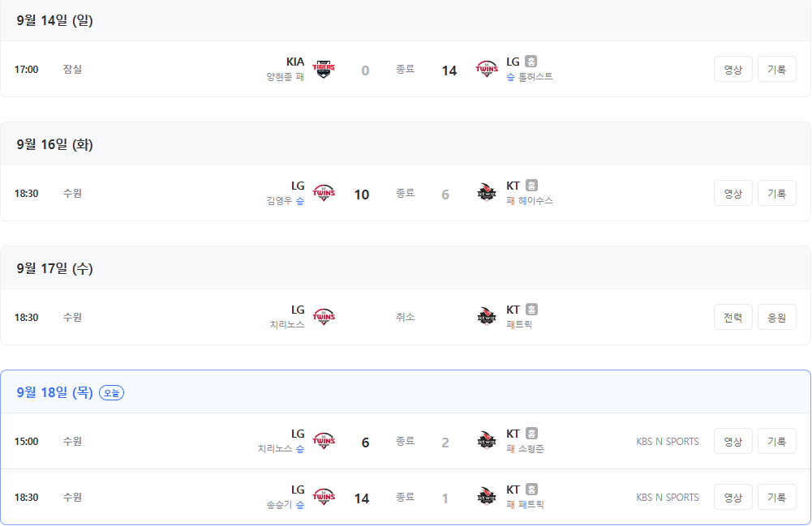View 기록 for the 18:30 Sept 18 game

coord(777,498)
